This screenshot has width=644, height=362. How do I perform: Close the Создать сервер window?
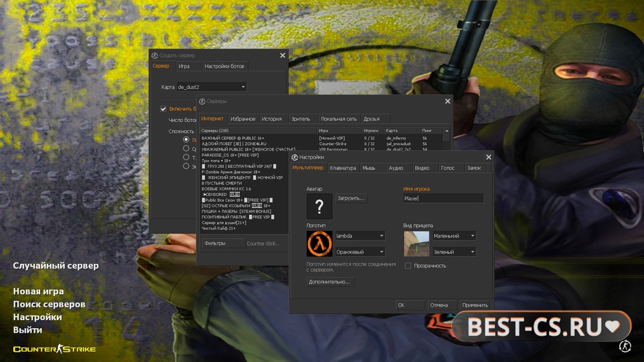pos(282,55)
